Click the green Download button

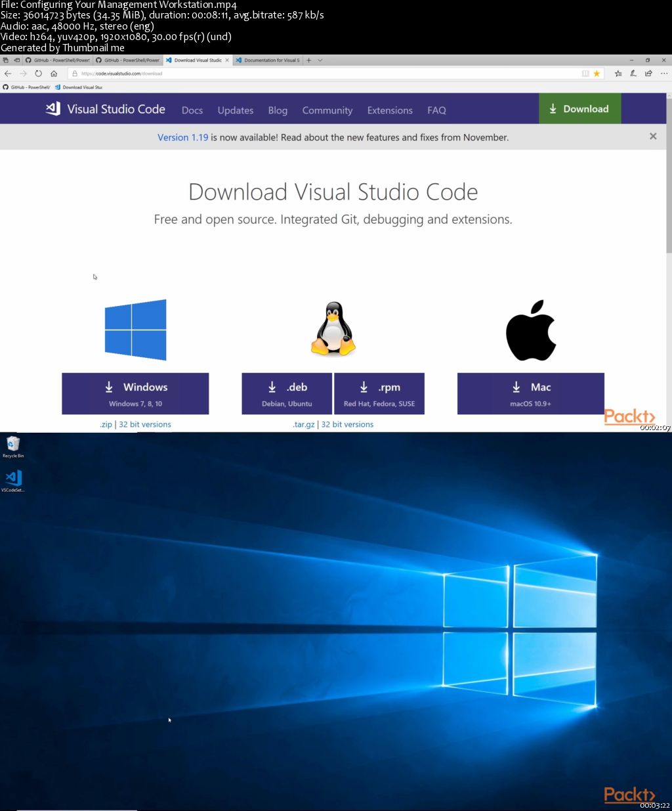click(579, 109)
